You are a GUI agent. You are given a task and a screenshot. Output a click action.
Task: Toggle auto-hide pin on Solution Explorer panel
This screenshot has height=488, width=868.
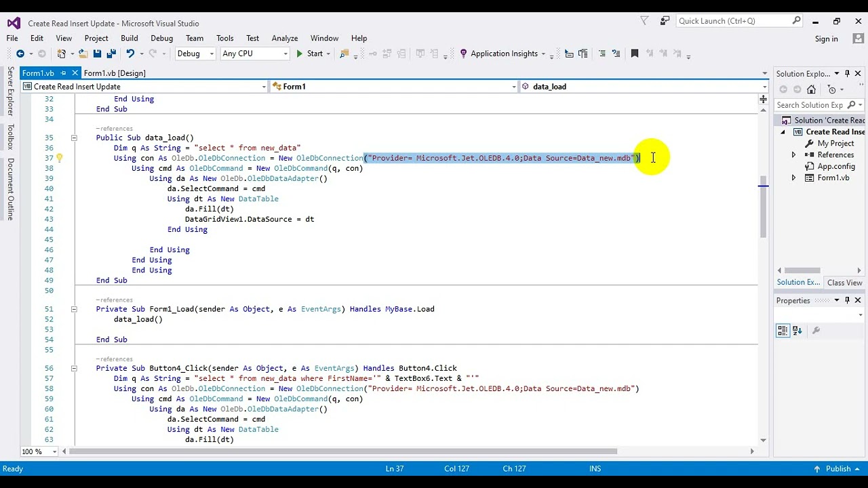click(x=847, y=74)
